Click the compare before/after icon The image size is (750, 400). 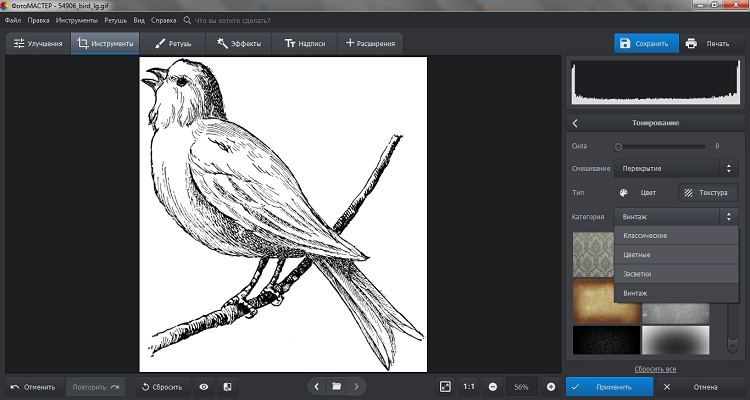click(227, 386)
